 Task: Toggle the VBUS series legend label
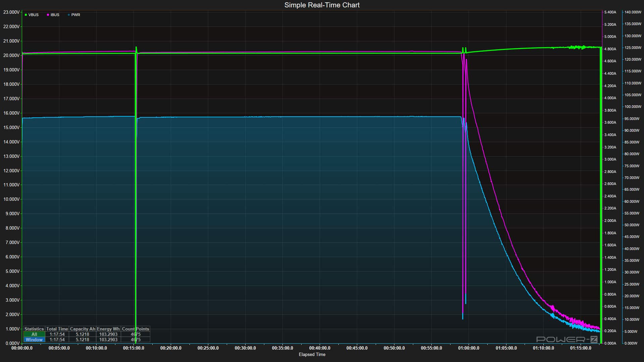34,15
